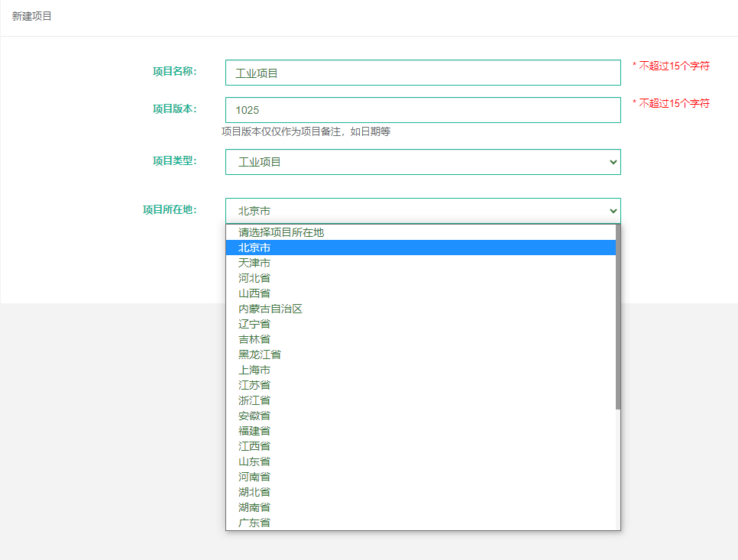Pick 内蒙古自治区 option

point(420,309)
